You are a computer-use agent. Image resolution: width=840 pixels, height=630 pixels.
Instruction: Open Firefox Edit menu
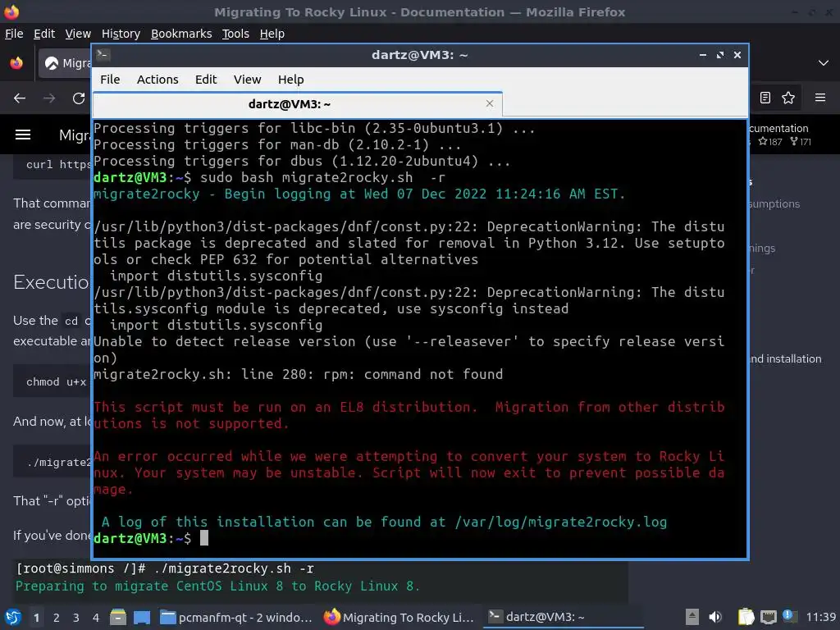click(x=44, y=34)
